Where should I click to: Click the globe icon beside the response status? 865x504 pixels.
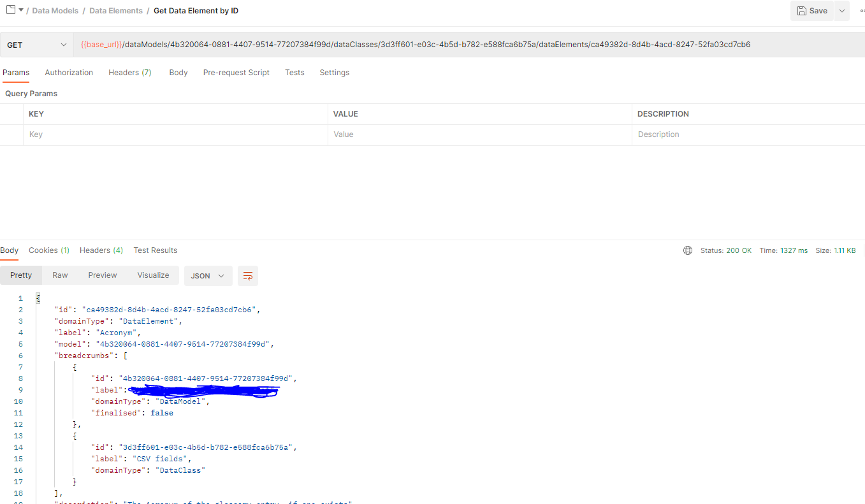(687, 250)
